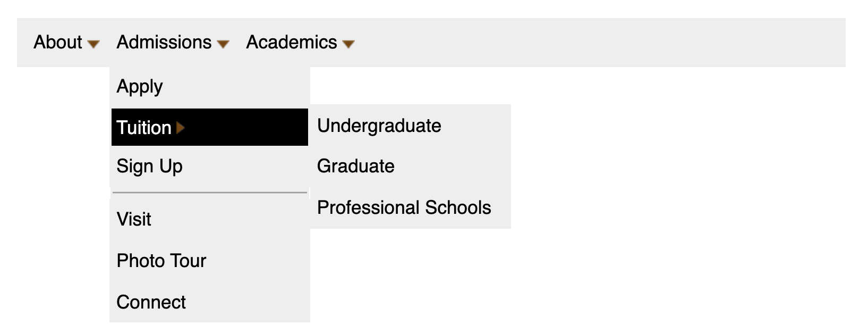Select Sign Up from Admissions menu
Screen dimensions: 868x333
(149, 166)
